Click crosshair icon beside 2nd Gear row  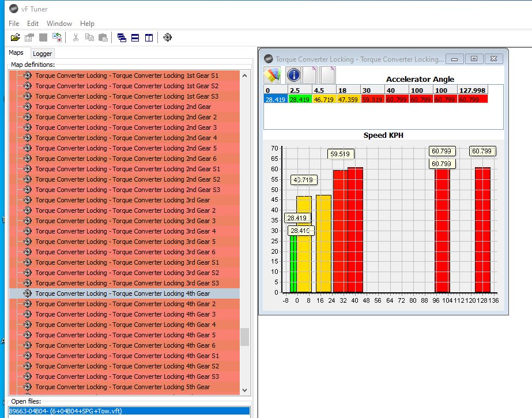coord(28,107)
